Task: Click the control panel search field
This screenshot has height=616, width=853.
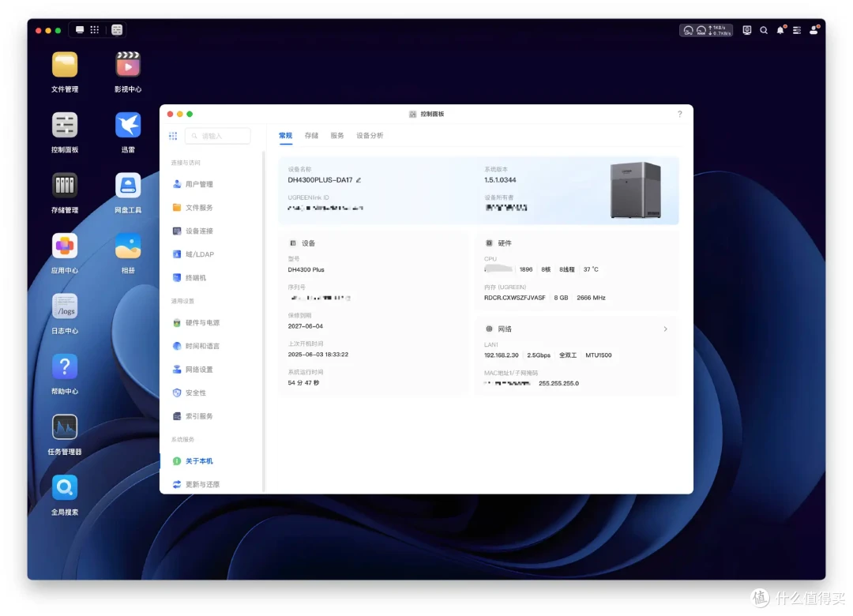Action: tap(218, 136)
